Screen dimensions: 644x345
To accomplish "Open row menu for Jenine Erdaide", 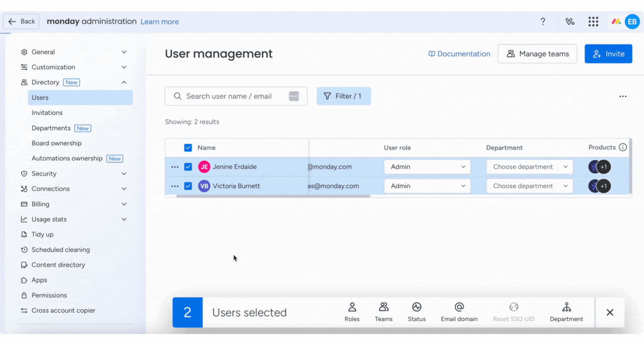I will [174, 167].
